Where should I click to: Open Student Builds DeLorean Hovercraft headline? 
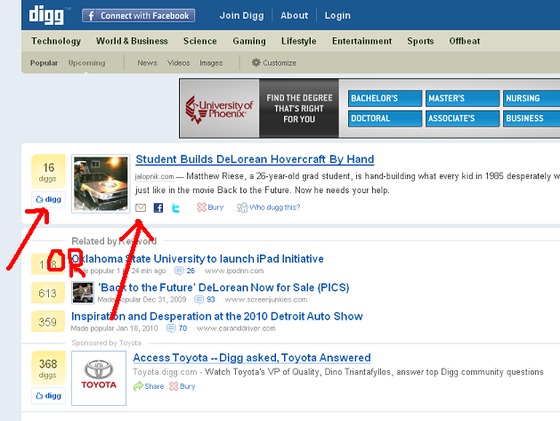click(x=255, y=159)
